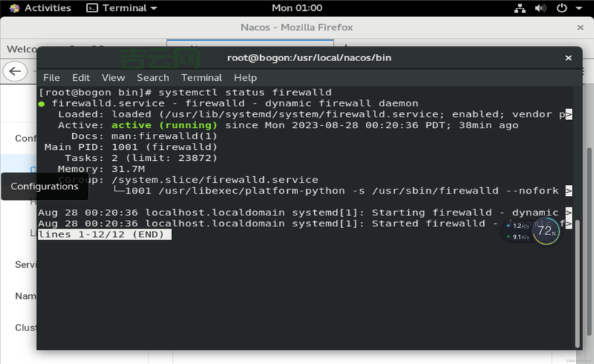Screen dimensions: 594x364
Task: Click the 72% circular monitor widget
Action: point(546,232)
